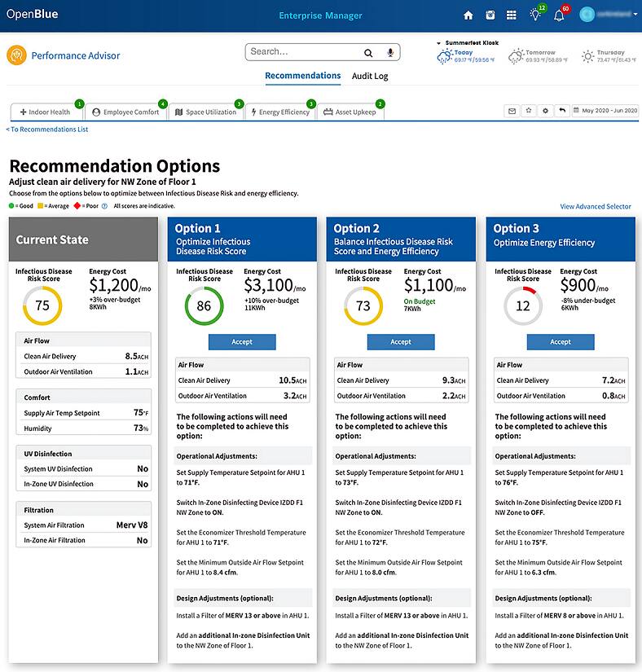Click the Option 1 header card
Screen dimensions: 642x672
click(x=242, y=239)
